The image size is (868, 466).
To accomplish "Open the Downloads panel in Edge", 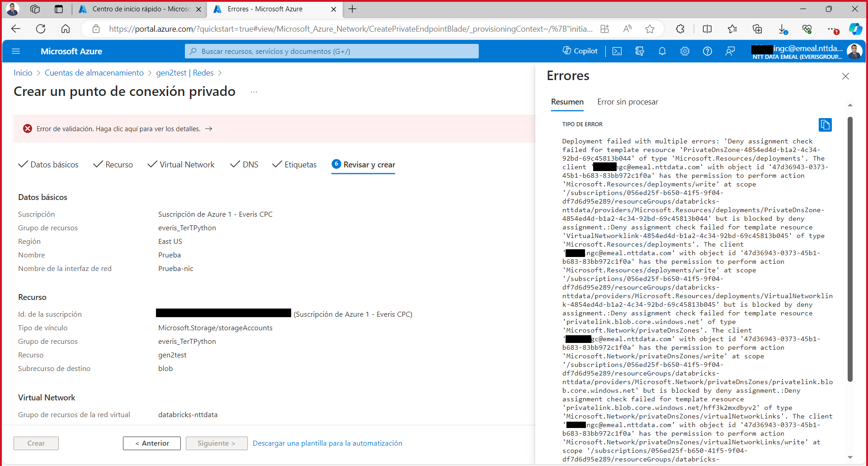I will click(x=783, y=29).
